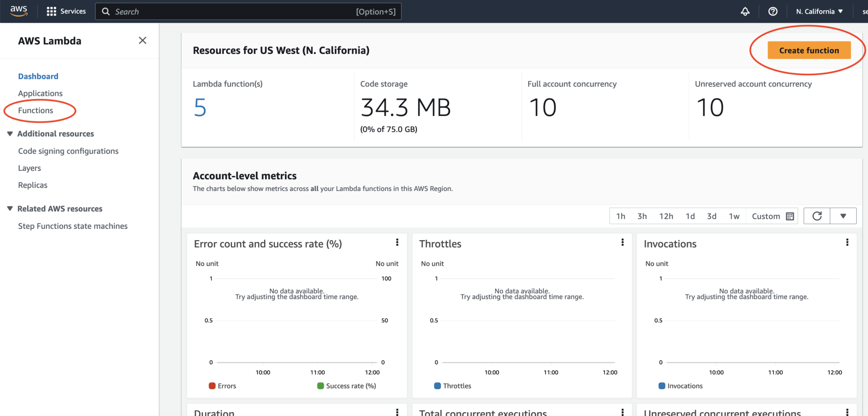Collapse the Additional resources section

click(10, 133)
